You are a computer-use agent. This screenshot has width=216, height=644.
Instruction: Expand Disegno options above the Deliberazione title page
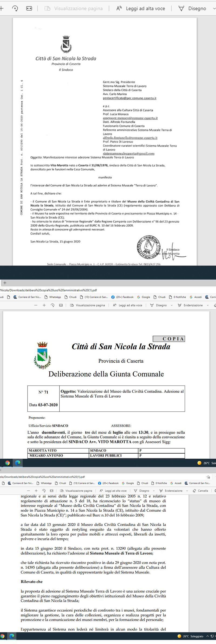[x=171, y=305]
